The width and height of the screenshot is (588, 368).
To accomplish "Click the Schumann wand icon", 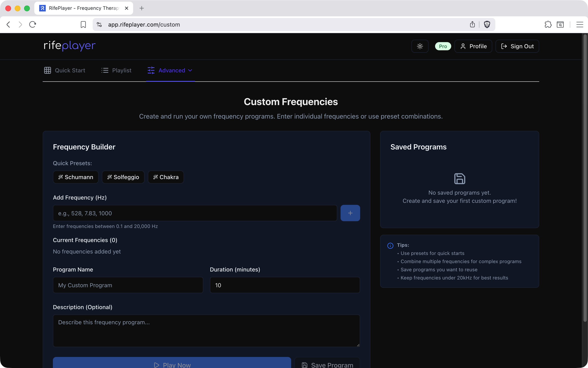I will (x=61, y=177).
